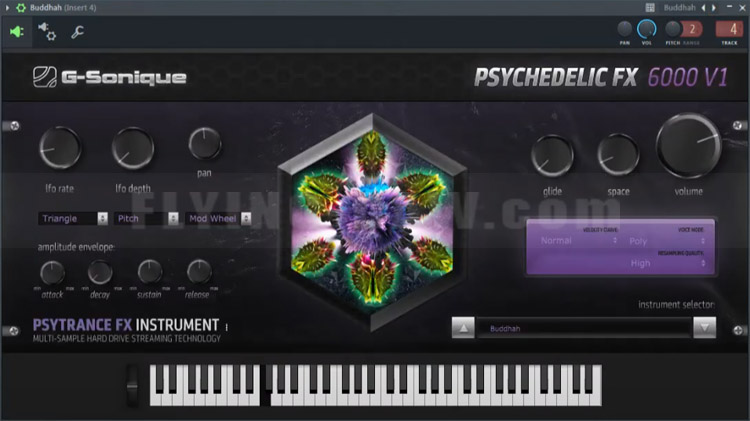The image size is (750, 421).
Task: Click the Psytrance FX Instrument label
Action: pyautogui.click(x=126, y=325)
